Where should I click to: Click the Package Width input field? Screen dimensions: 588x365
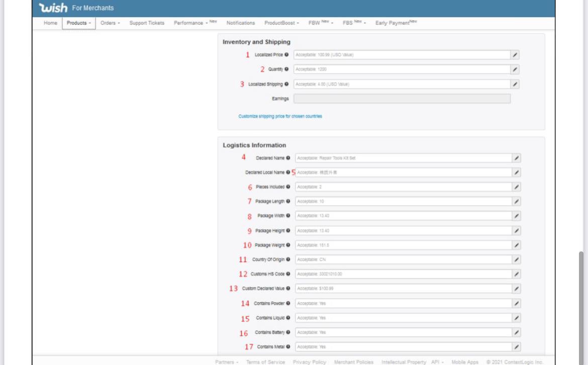pos(404,216)
